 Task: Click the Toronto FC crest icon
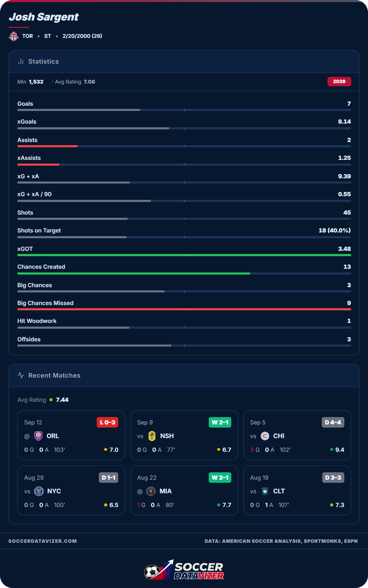pos(14,36)
